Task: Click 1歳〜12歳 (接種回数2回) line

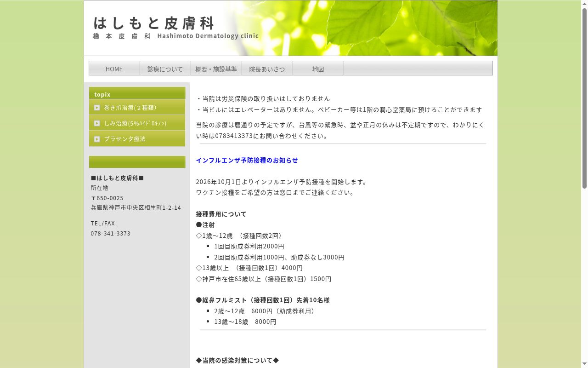Action: coord(240,236)
